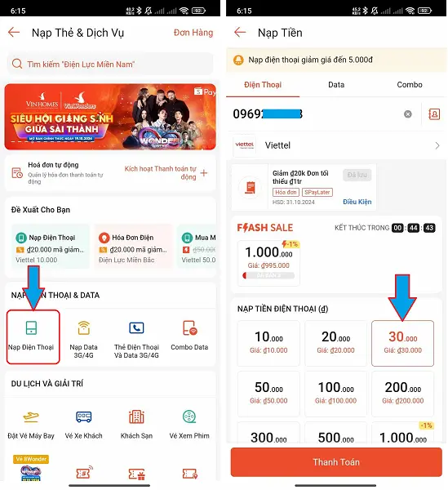Open Combo Data icon
The width and height of the screenshot is (448, 490).
pyautogui.click(x=189, y=327)
